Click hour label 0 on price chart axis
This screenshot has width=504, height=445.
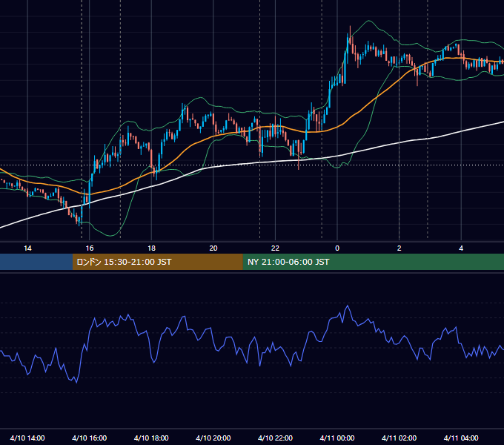[337, 248]
